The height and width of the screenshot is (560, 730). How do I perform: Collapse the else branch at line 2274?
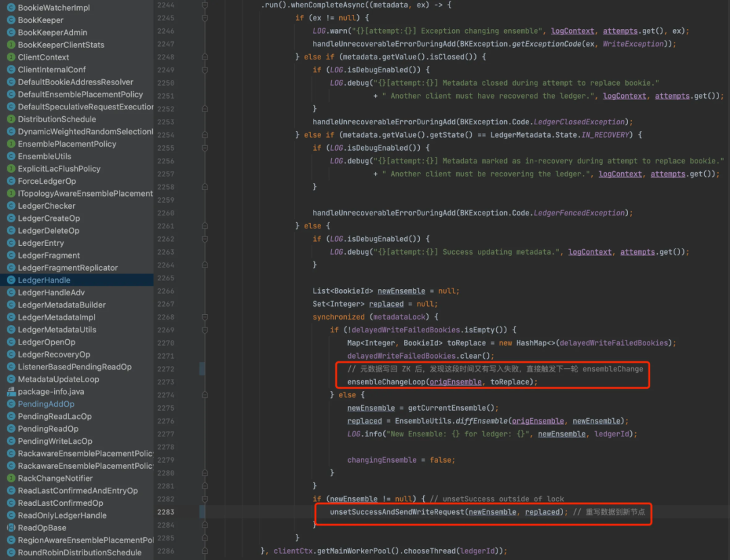[x=204, y=395]
